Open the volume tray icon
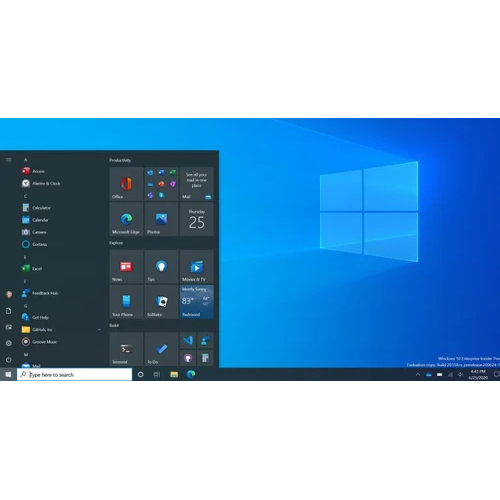 coord(461,375)
